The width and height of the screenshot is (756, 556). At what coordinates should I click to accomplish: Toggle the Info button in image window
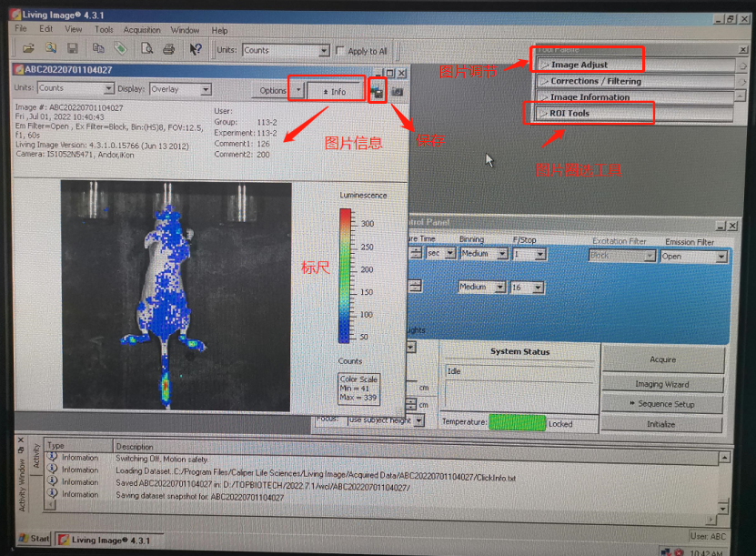(x=335, y=91)
